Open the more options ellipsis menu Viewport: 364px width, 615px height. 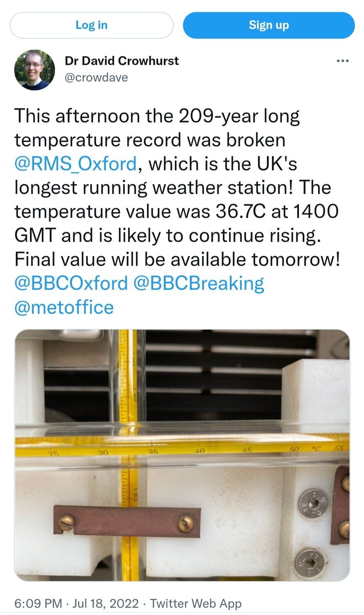[342, 61]
